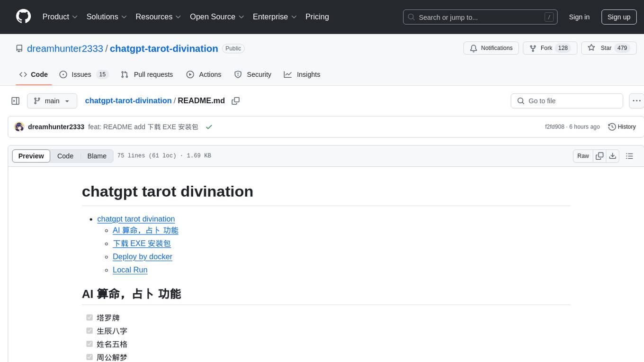Switch to the Issues tab
Image resolution: width=644 pixels, height=362 pixels.
pos(84,74)
